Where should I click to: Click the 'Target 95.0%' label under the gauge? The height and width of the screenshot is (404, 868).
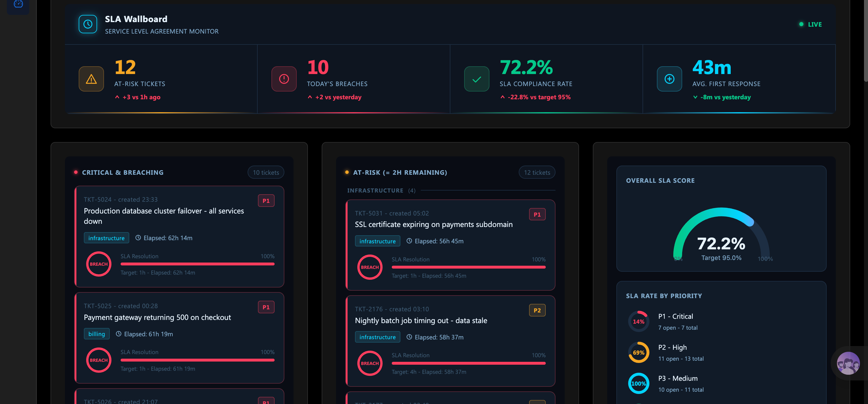(x=721, y=258)
